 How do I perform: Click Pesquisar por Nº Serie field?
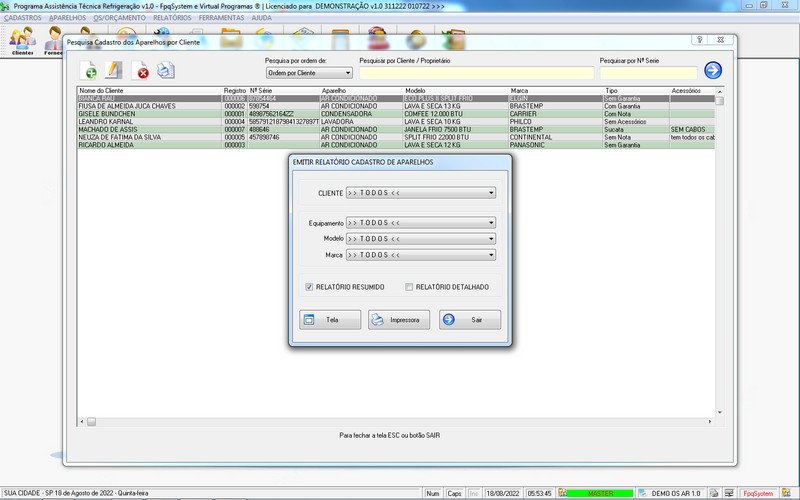tap(648, 73)
